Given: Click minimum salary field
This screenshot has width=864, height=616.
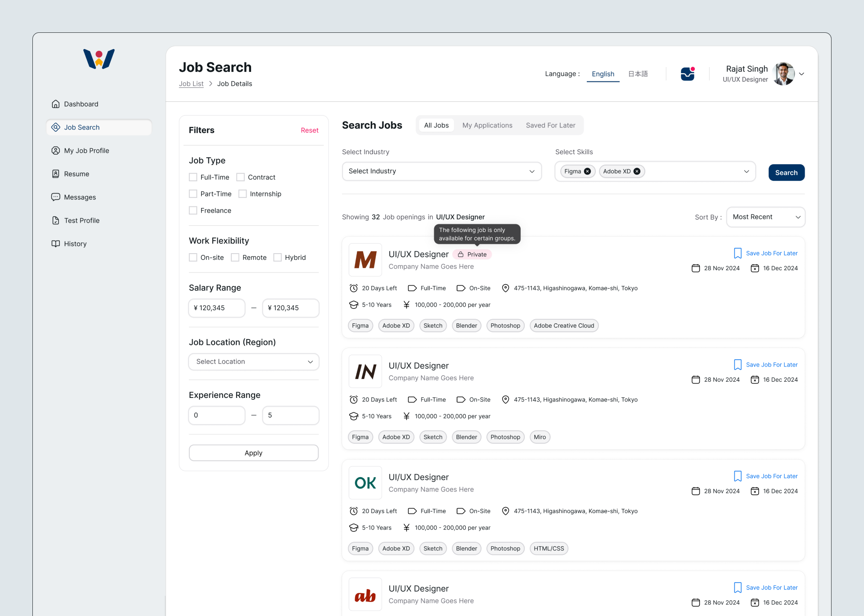Looking at the screenshot, I should point(217,308).
